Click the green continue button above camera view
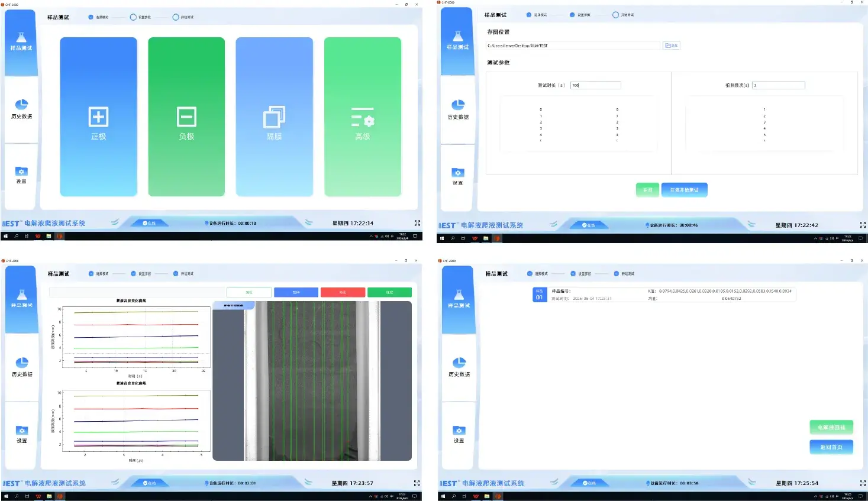868x501 pixels. [389, 292]
